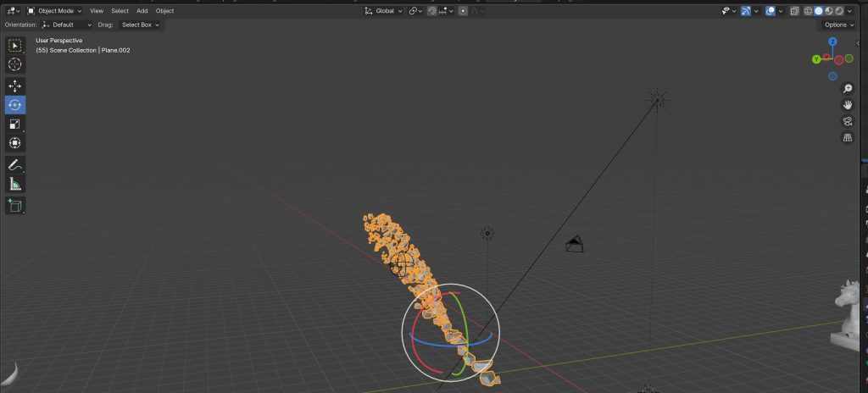Toggle camera view using camera icon
868x393 pixels.
[x=847, y=121]
